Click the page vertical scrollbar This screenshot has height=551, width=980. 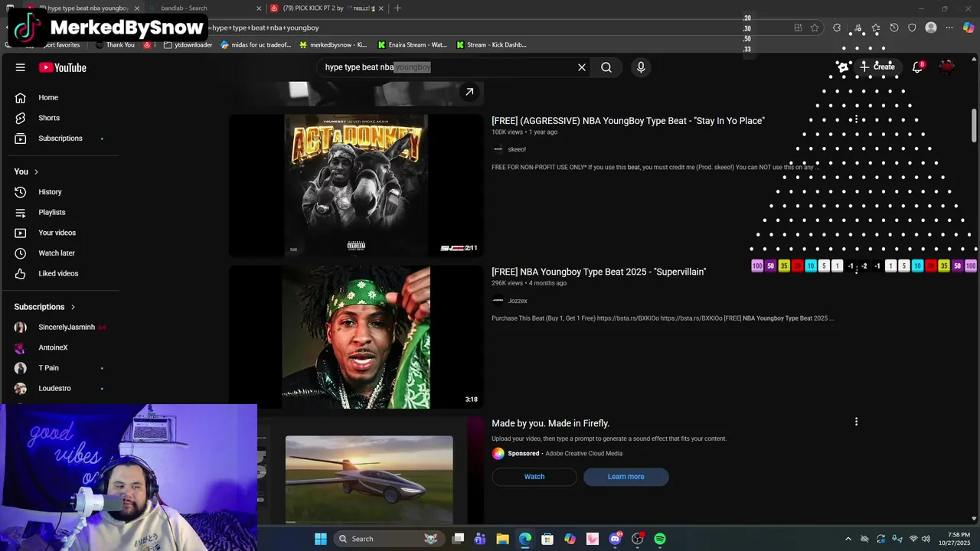point(974,126)
